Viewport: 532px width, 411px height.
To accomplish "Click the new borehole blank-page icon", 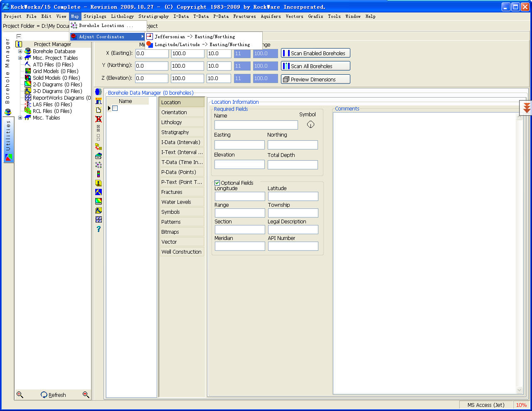I will 99,110.
